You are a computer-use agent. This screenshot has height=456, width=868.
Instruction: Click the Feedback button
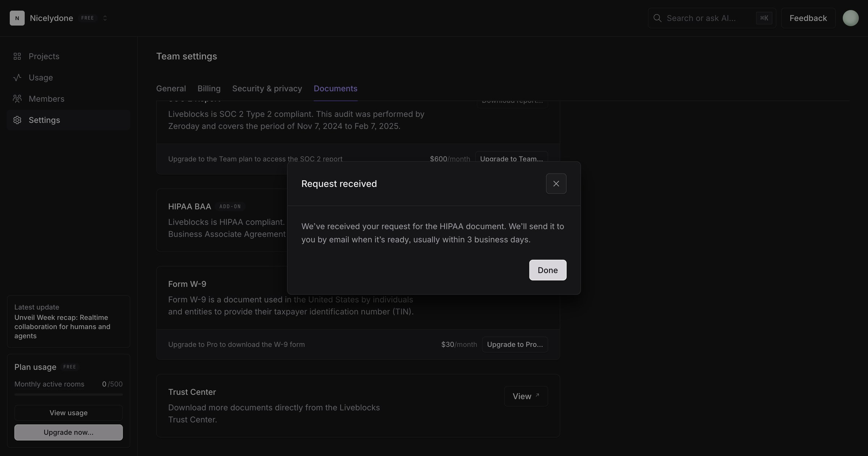coord(808,18)
